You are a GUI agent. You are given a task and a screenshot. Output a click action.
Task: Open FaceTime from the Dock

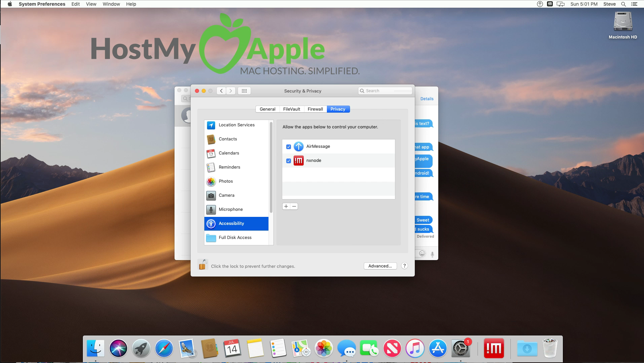coord(369,349)
